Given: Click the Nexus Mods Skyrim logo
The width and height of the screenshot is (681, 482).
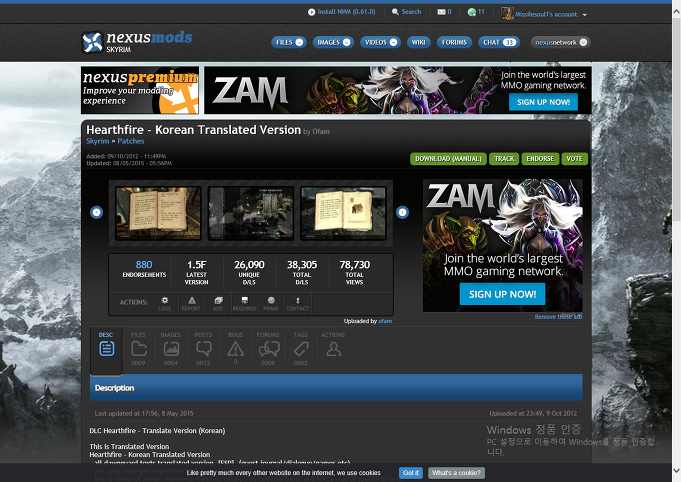Looking at the screenshot, I should coord(137,42).
